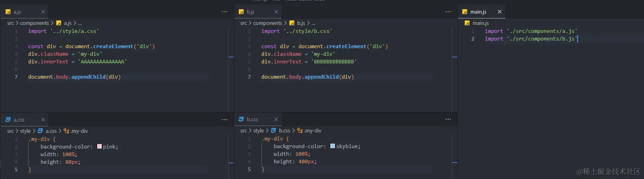Select the b.css editor tab

click(258, 119)
